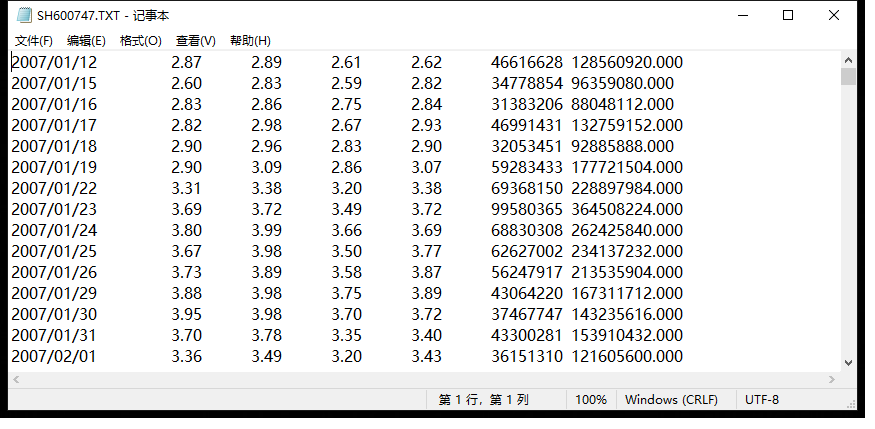Click the date 2007/01/26
Viewport: 875px width, 429px height.
click(x=54, y=272)
